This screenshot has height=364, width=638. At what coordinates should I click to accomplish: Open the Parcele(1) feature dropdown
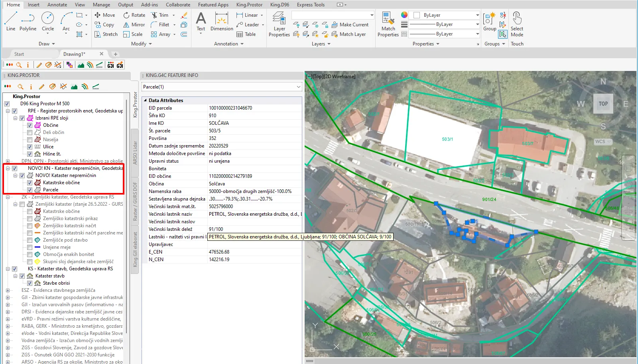point(298,87)
